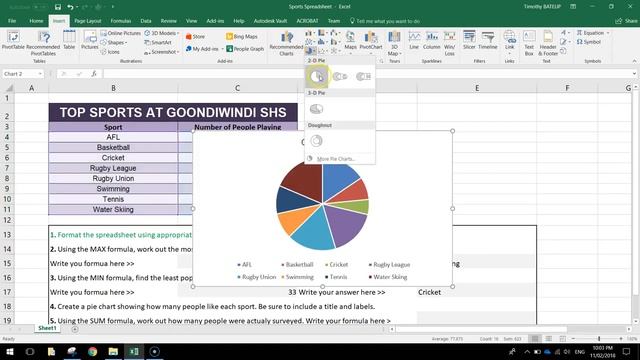
Task: Open the Maps chart dropdown
Action: tap(350, 41)
